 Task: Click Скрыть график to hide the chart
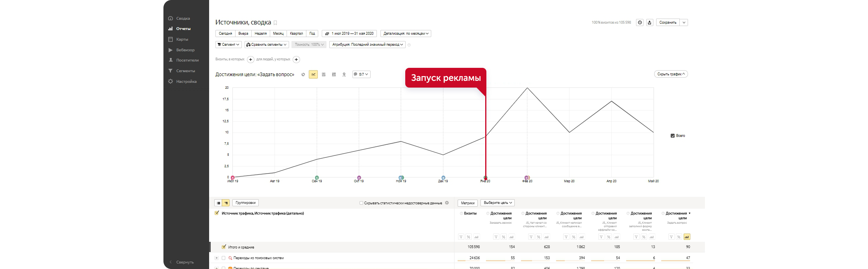[x=671, y=74]
